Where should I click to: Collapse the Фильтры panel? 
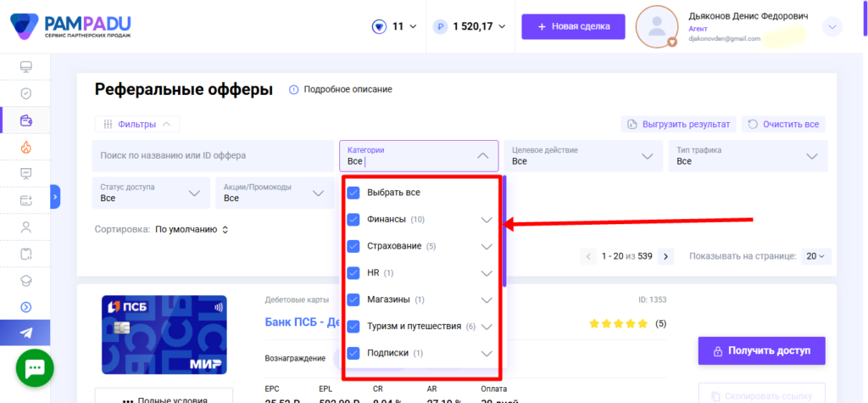[137, 124]
